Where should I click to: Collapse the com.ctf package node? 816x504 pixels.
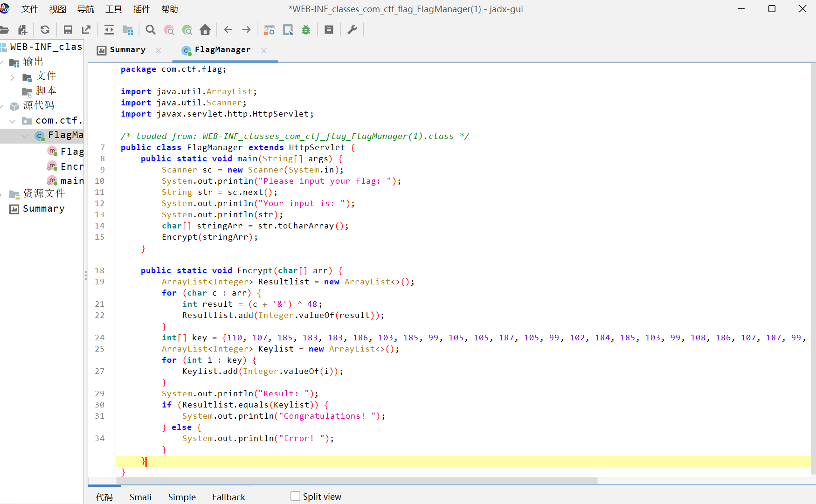point(13,121)
